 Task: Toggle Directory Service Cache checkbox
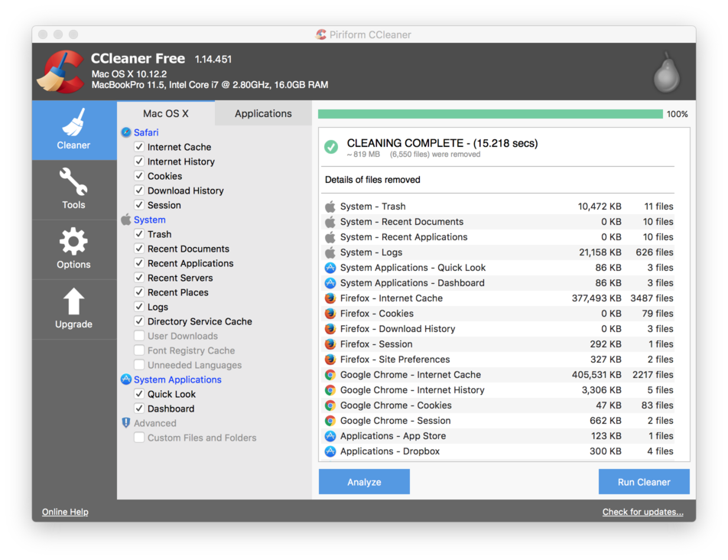[x=139, y=321]
